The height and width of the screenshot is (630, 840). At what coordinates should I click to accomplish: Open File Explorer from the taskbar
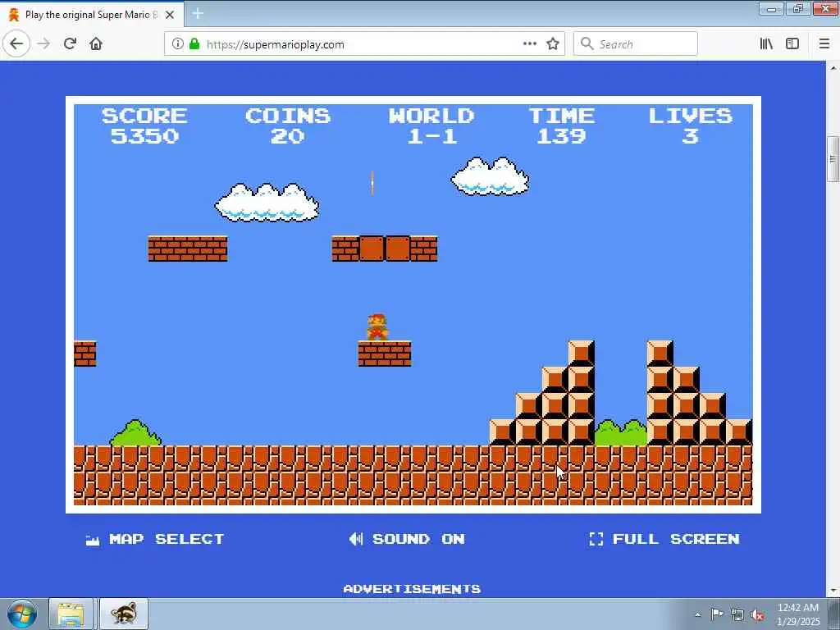pos(71,614)
